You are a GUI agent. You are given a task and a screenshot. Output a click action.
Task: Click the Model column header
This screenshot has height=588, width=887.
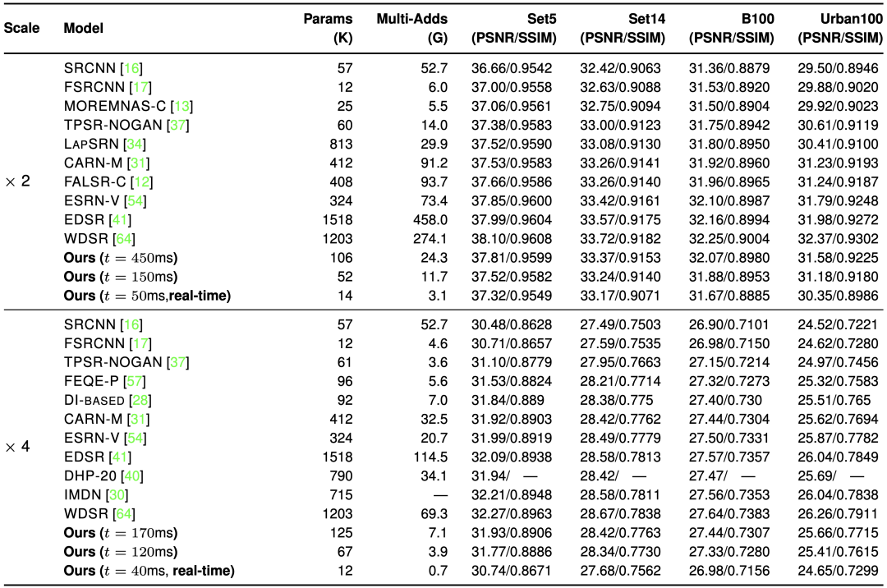(x=83, y=28)
